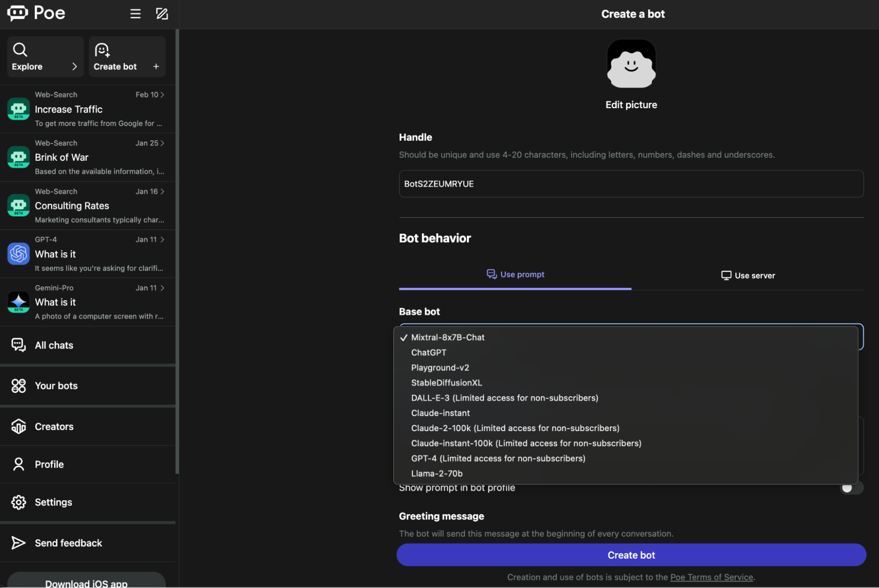Click the Edit picture option
879x588 pixels.
point(631,104)
